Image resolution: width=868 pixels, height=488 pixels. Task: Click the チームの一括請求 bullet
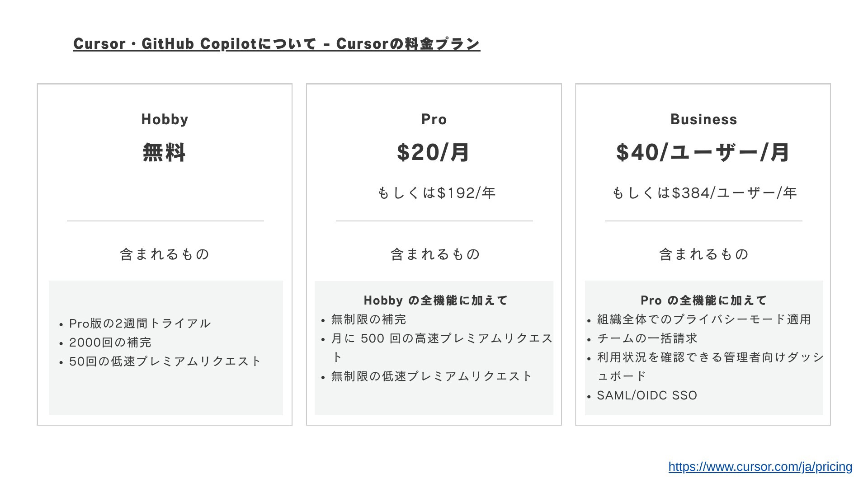tap(647, 338)
